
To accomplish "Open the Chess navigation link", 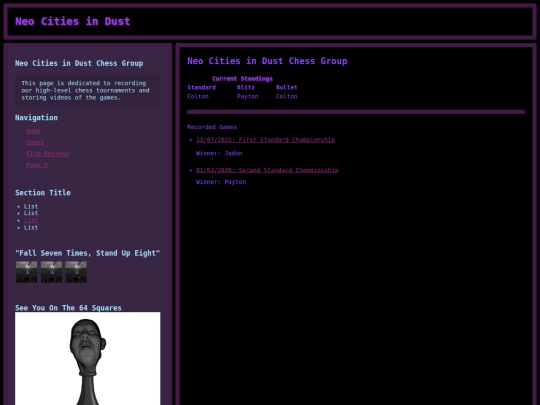I will pos(35,142).
